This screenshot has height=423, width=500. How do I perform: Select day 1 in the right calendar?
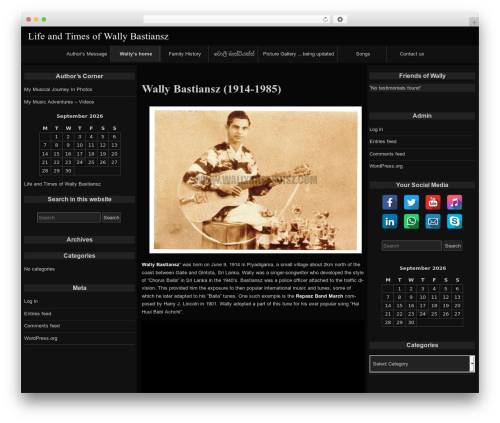[x=399, y=289]
